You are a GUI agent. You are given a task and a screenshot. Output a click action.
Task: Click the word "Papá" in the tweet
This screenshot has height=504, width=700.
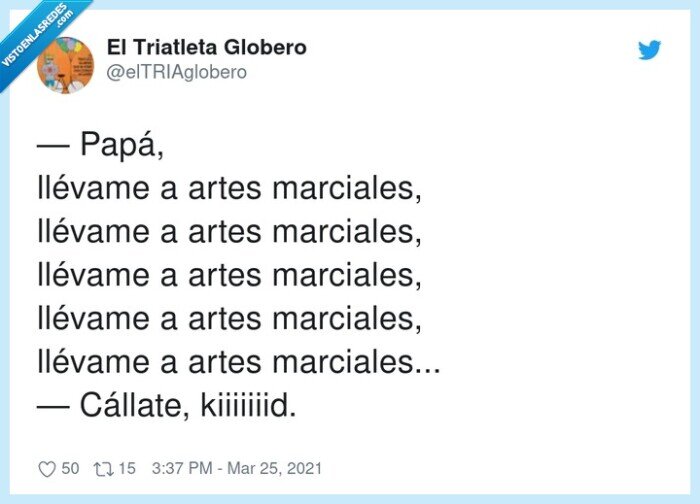118,146
